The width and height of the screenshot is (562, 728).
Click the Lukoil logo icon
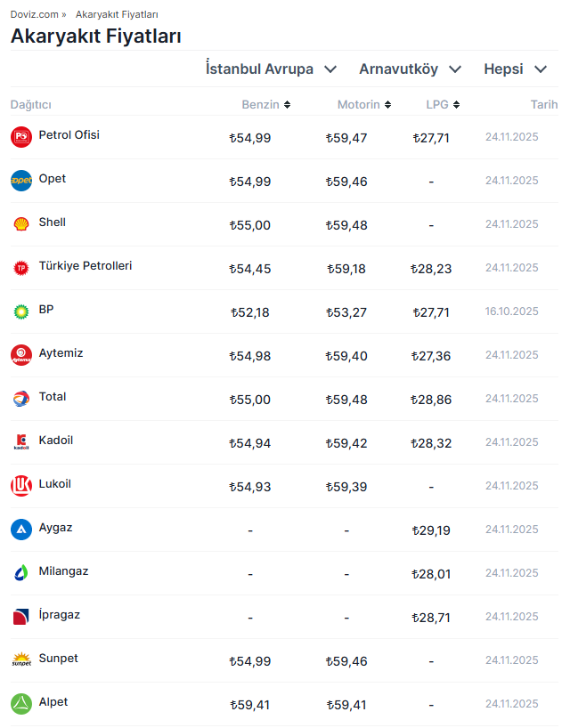click(x=21, y=486)
